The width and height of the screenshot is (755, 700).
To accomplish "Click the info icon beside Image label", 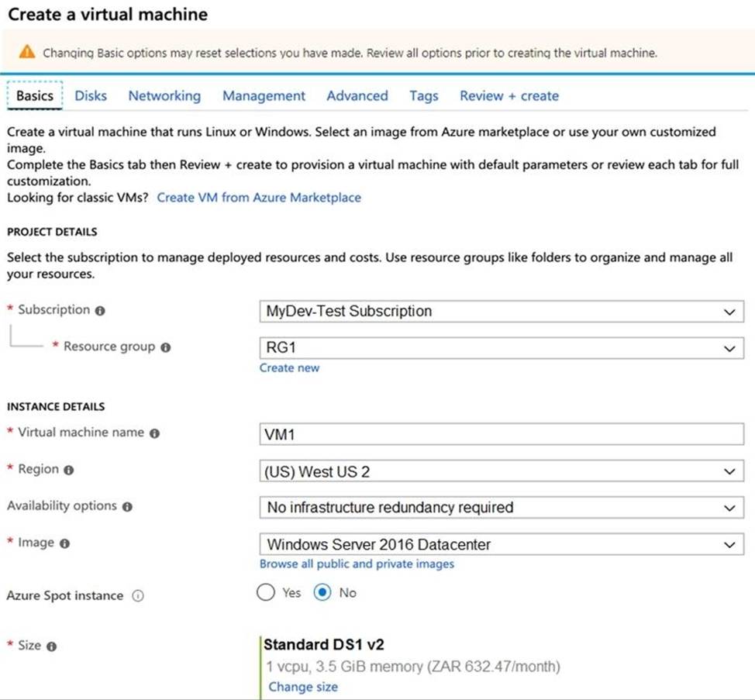I will point(64,544).
